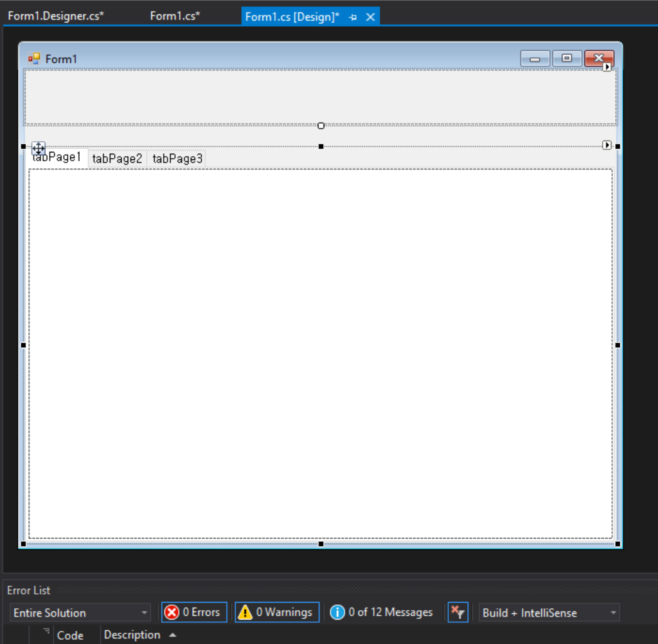This screenshot has height=644, width=658.
Task: Click the top-right corner handle of tab control
Action: point(618,146)
